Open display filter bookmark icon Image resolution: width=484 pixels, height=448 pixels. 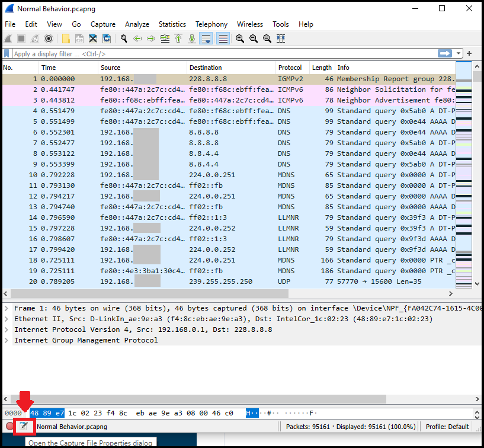pyautogui.click(x=7, y=54)
